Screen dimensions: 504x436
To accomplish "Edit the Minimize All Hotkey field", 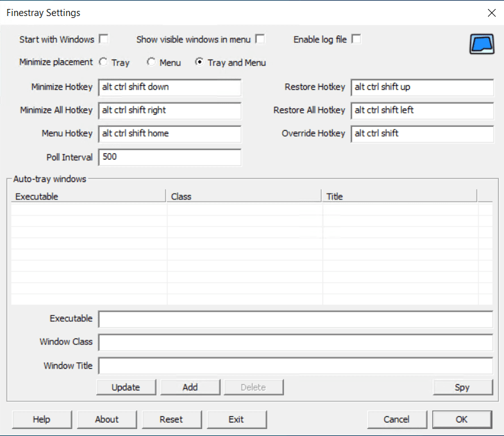I will [170, 110].
